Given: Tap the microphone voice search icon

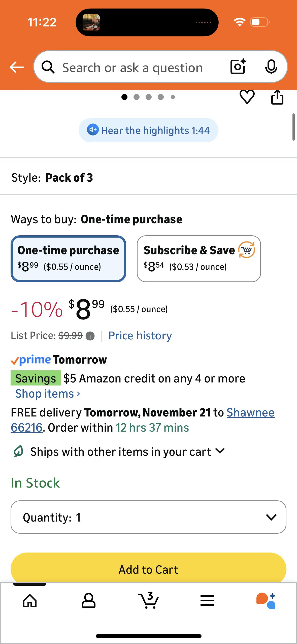Looking at the screenshot, I should 271,67.
